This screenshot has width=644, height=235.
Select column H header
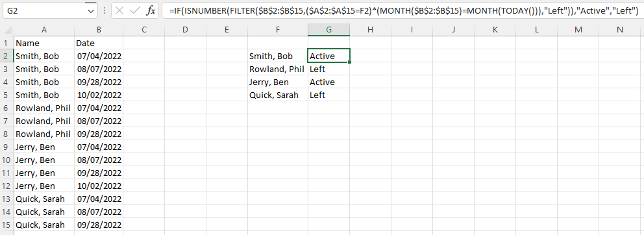click(x=370, y=30)
